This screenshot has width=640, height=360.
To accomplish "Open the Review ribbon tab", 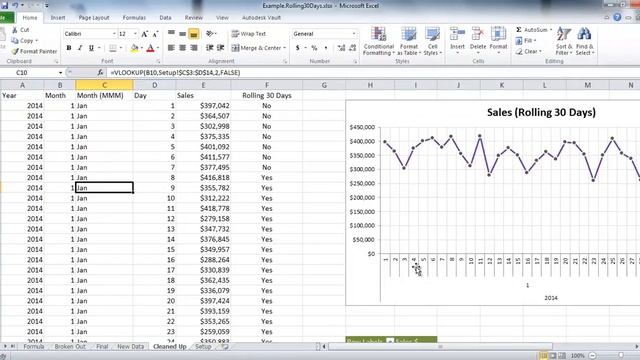I will pos(193,18).
